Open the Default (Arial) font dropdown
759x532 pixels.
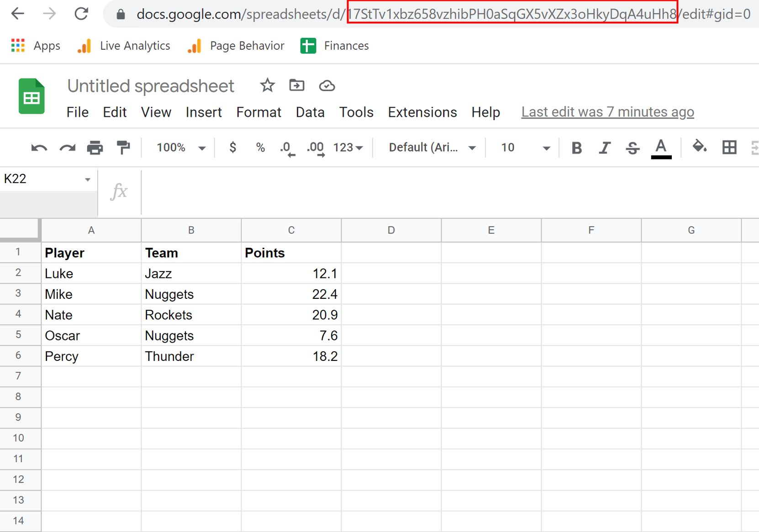pos(432,148)
